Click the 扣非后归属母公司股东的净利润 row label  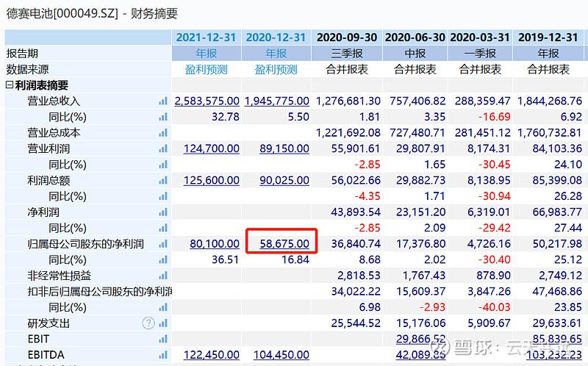coord(100,291)
